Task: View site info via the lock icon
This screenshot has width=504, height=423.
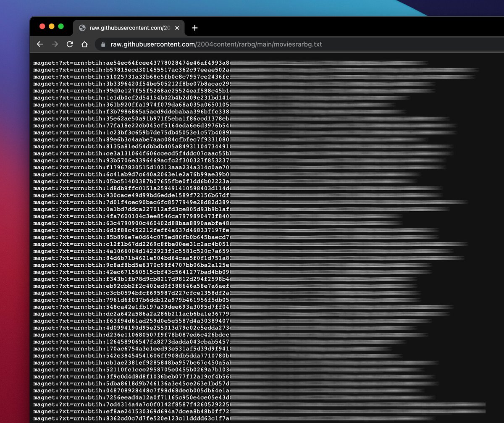Action: [103, 44]
